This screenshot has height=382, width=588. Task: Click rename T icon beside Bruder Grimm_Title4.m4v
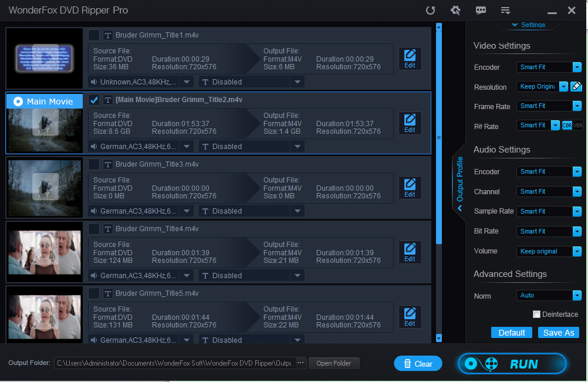click(x=108, y=229)
